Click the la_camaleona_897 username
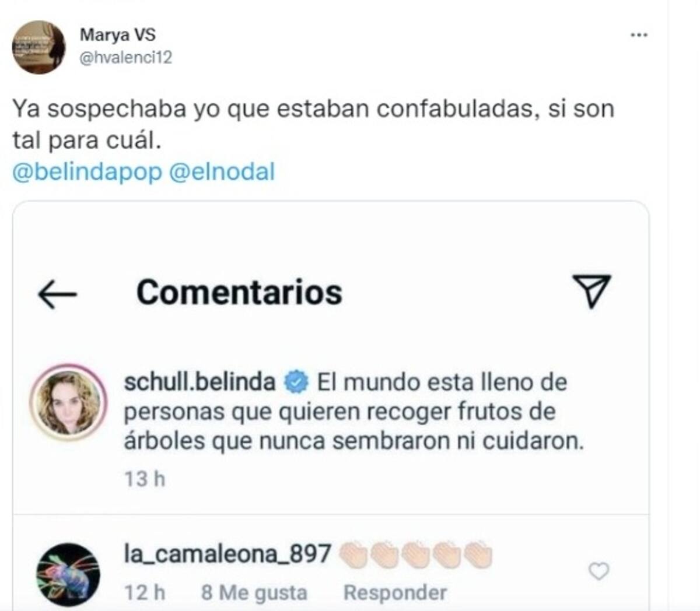This screenshot has height=611, width=700. (x=228, y=554)
